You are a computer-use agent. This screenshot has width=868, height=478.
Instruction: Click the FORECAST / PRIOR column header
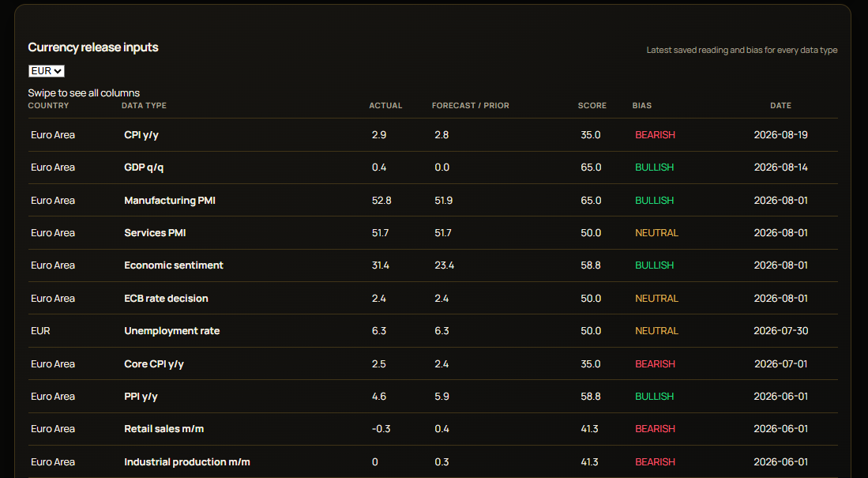pyautogui.click(x=471, y=105)
